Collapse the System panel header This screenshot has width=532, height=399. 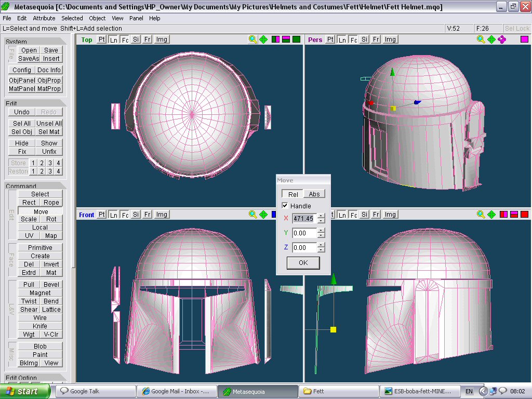click(35, 42)
